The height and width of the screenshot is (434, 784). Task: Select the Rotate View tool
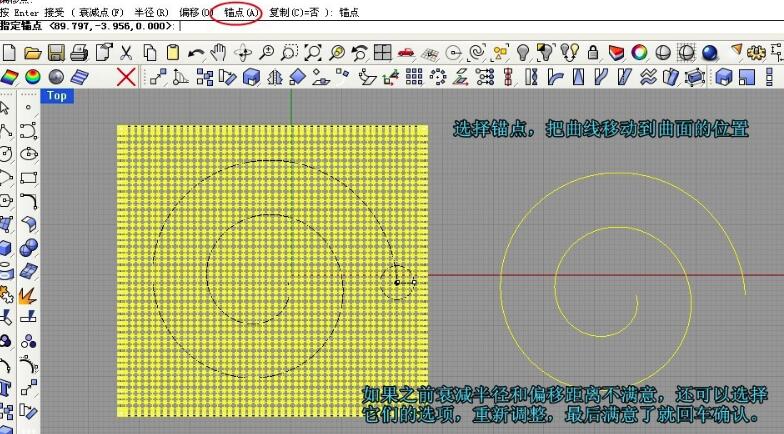243,52
